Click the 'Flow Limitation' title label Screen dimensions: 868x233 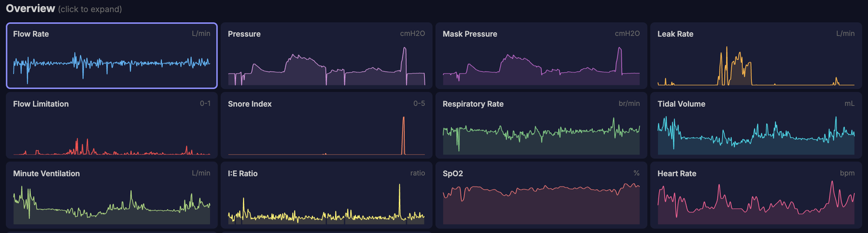(41, 103)
